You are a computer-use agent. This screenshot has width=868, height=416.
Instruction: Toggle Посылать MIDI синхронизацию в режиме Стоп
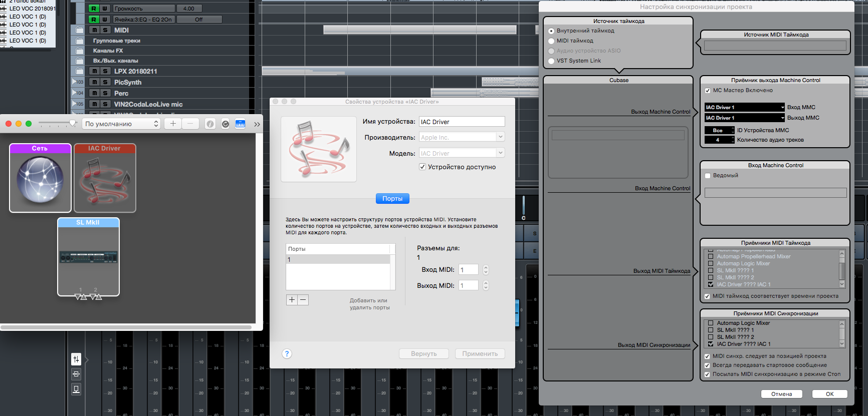707,374
